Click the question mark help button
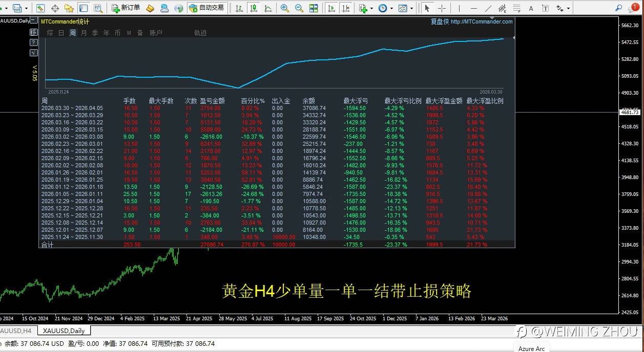Viewport: 644px width, 352px height. [34, 41]
